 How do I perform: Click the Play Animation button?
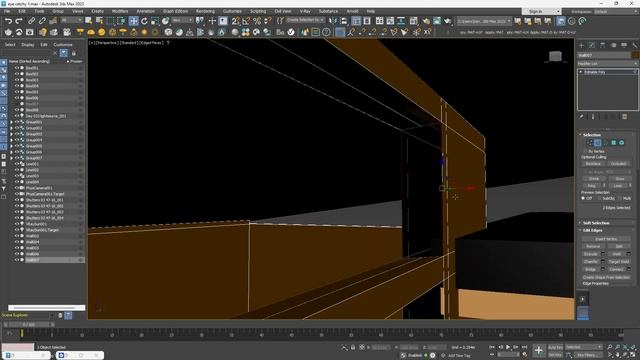tap(508, 347)
